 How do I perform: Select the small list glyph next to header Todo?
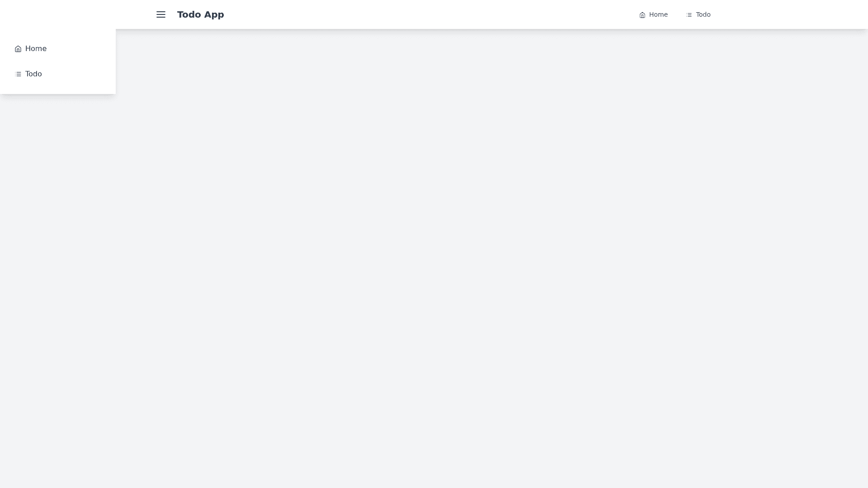[x=689, y=15]
